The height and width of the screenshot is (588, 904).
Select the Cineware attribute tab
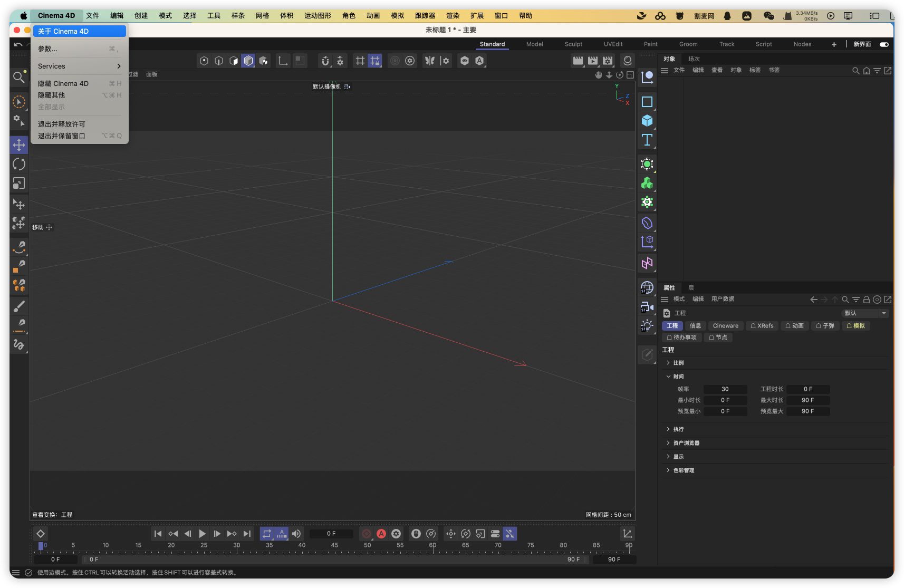coord(726,326)
